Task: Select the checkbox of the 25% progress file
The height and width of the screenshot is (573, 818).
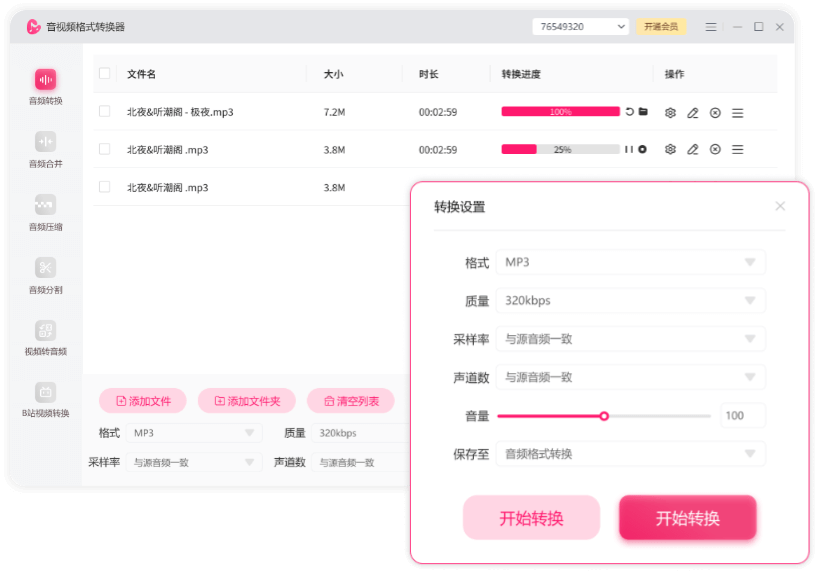Action: coord(105,150)
